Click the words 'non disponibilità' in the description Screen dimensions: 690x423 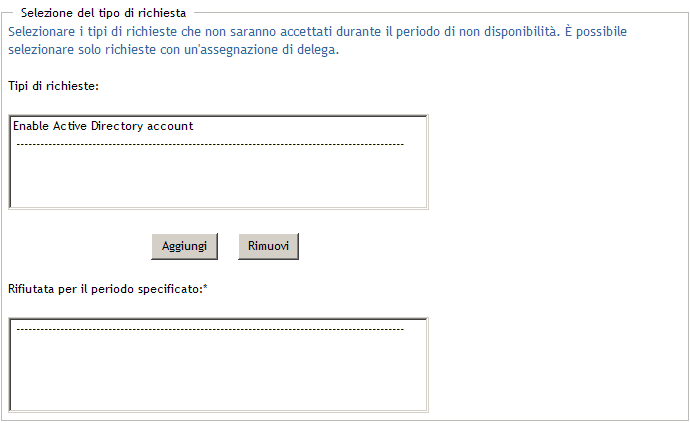505,32
